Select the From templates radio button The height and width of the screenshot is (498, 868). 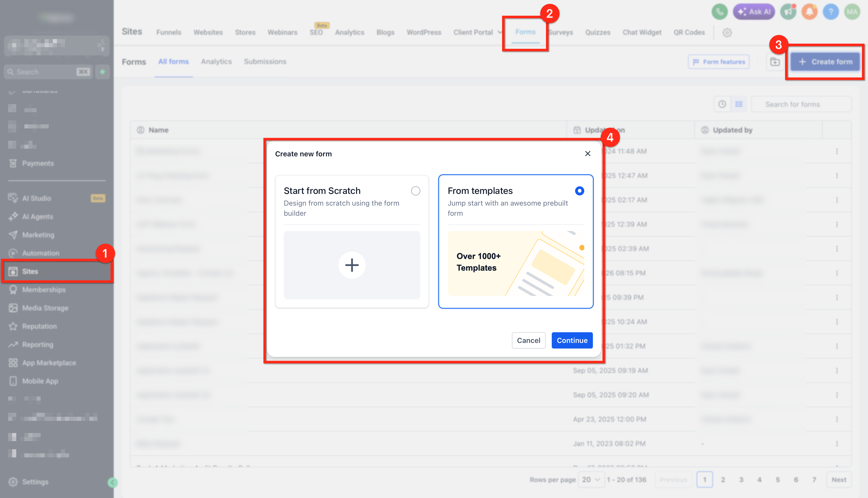[579, 191]
